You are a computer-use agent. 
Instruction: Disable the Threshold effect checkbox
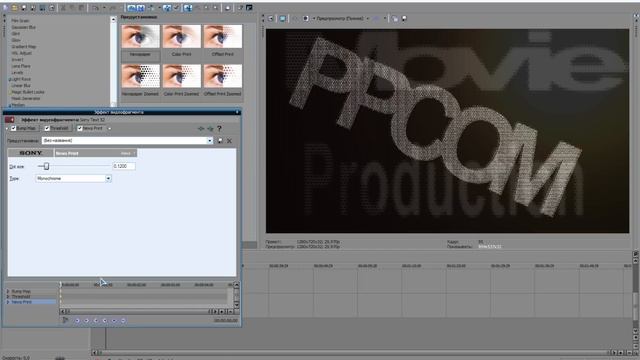coord(47,128)
